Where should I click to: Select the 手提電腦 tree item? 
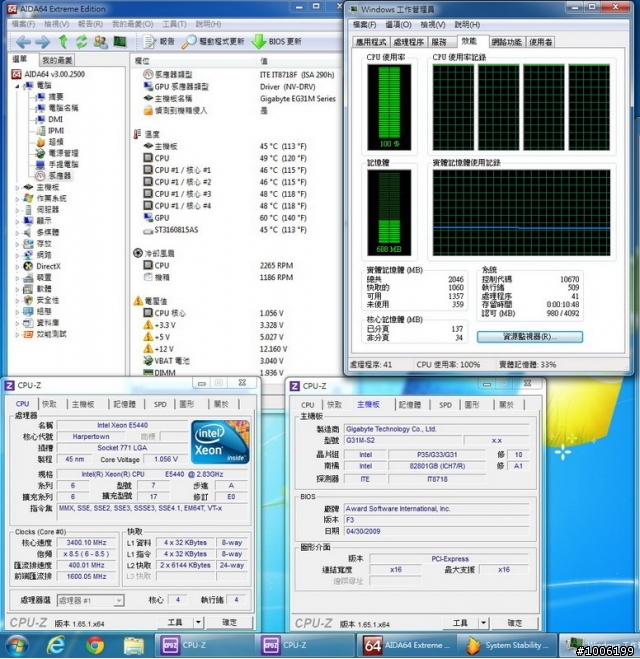[x=63, y=164]
